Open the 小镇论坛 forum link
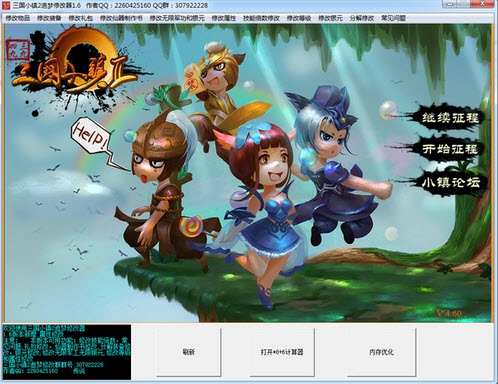 451,182
